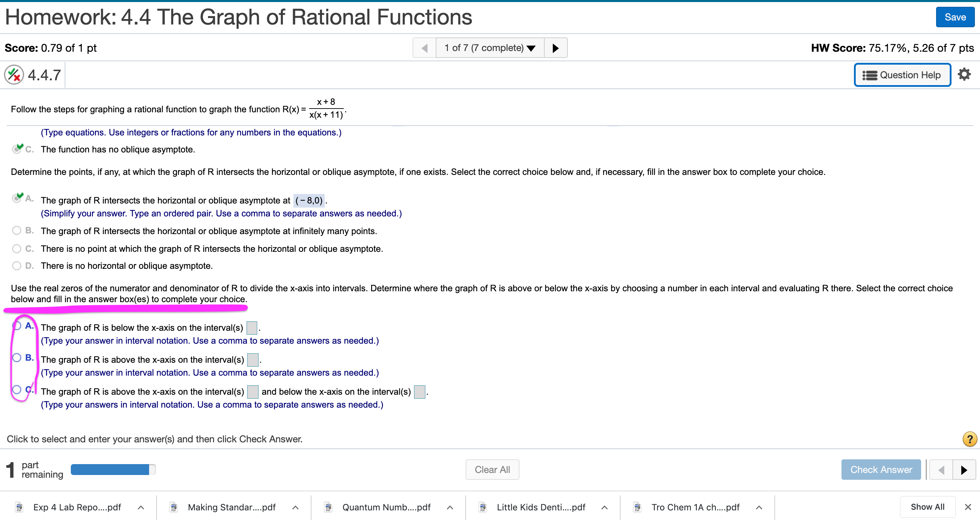This screenshot has width=980, height=524.
Task: Expand options for Quantum Numb pdf download
Action: tap(450, 507)
